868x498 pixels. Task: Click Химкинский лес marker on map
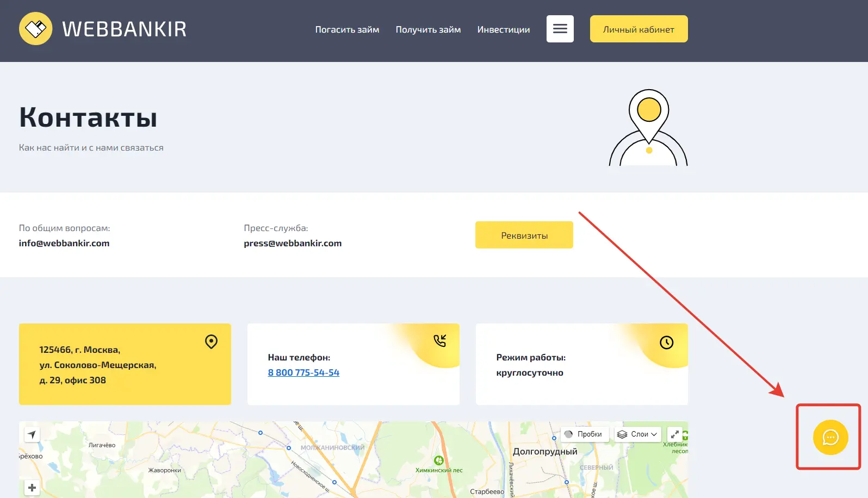(x=439, y=460)
